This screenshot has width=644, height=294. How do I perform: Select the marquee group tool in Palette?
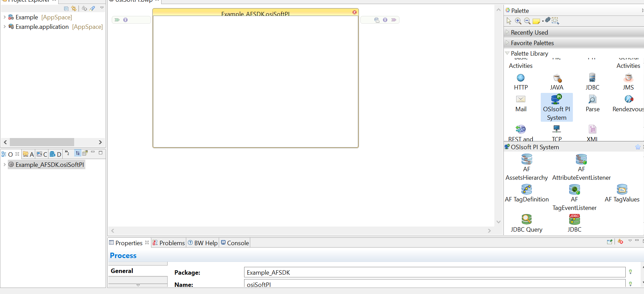(x=555, y=21)
